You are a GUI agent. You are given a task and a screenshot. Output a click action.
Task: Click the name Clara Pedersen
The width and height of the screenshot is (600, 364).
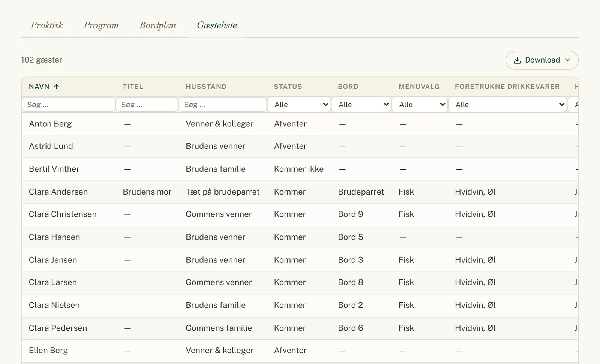point(58,328)
